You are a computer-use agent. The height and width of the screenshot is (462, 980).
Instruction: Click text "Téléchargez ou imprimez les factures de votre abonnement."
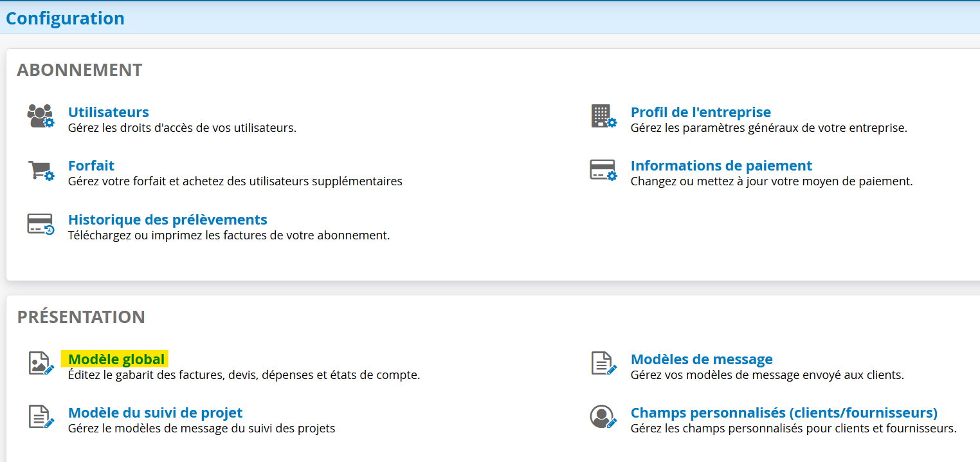[229, 236]
